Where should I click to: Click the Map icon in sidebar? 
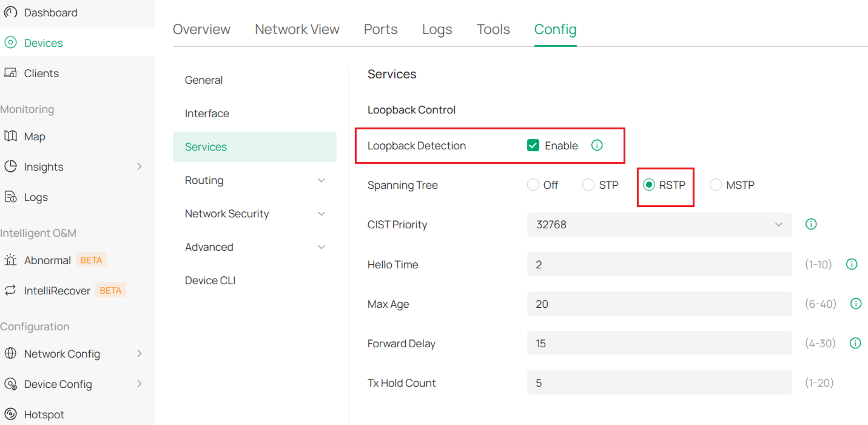pos(10,136)
